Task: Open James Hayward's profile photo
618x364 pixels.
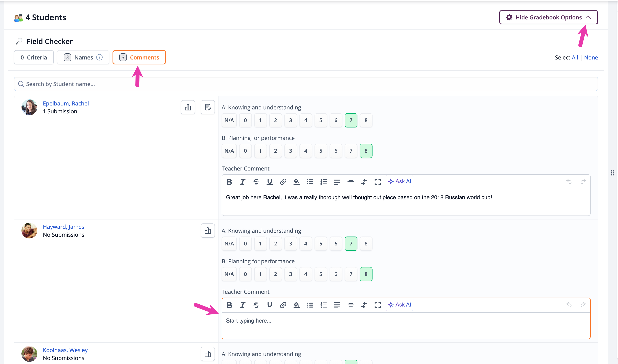Action: (29, 231)
